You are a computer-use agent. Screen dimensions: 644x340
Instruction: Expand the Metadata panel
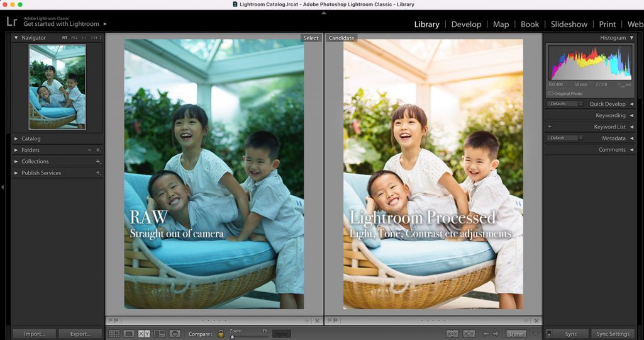(x=631, y=138)
